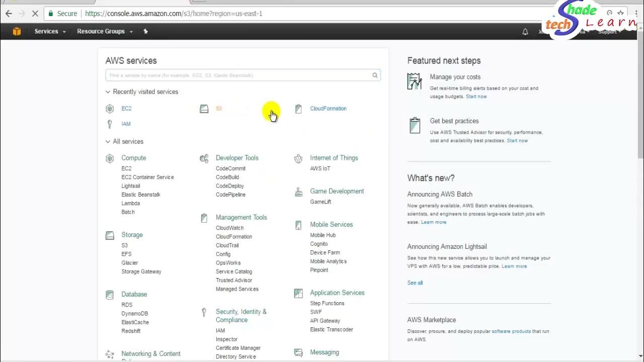
Task: Open DynamoDB under Database
Action: 134,314
